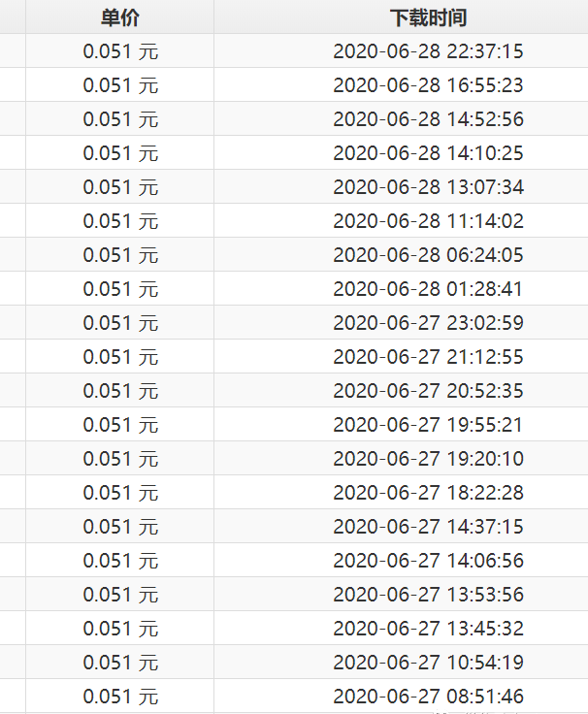The width and height of the screenshot is (588, 714).
Task: Click the 单价 column header
Action: [x=119, y=17]
